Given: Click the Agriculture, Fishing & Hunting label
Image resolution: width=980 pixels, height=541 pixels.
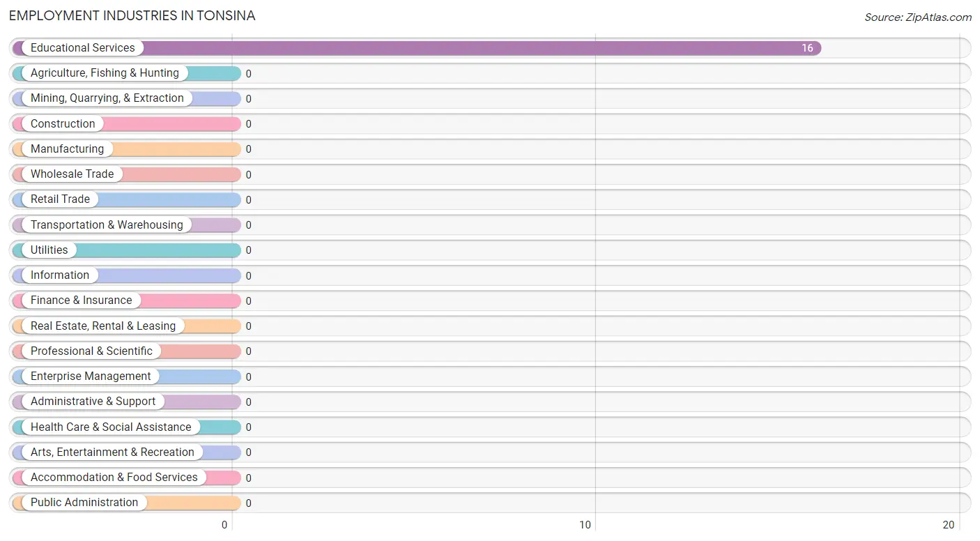Looking at the screenshot, I should [x=105, y=73].
